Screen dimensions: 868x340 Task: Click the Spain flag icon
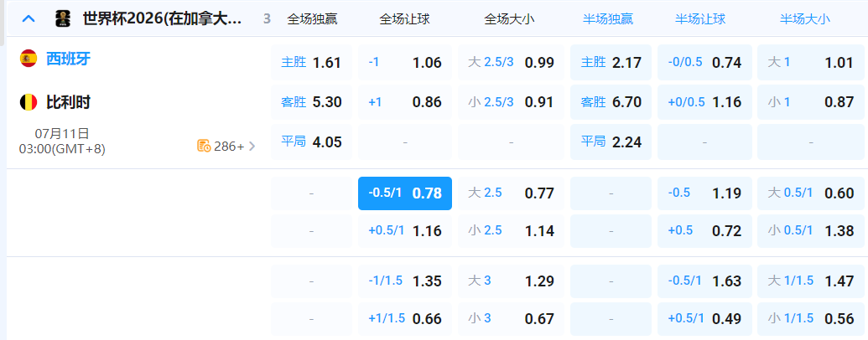pyautogui.click(x=29, y=59)
